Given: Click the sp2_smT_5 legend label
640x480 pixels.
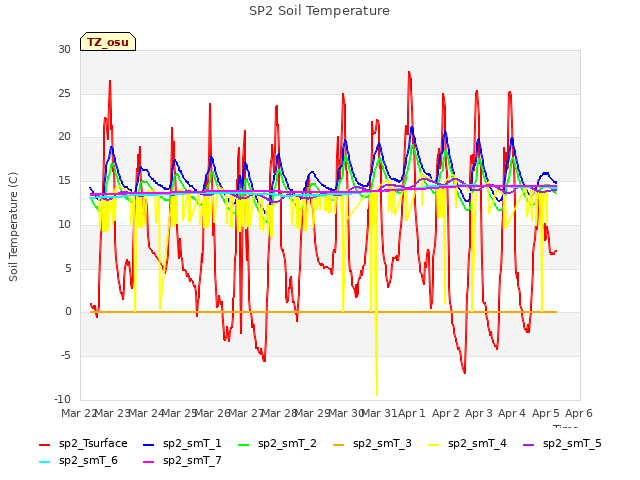Looking at the screenshot, I should [x=572, y=443].
